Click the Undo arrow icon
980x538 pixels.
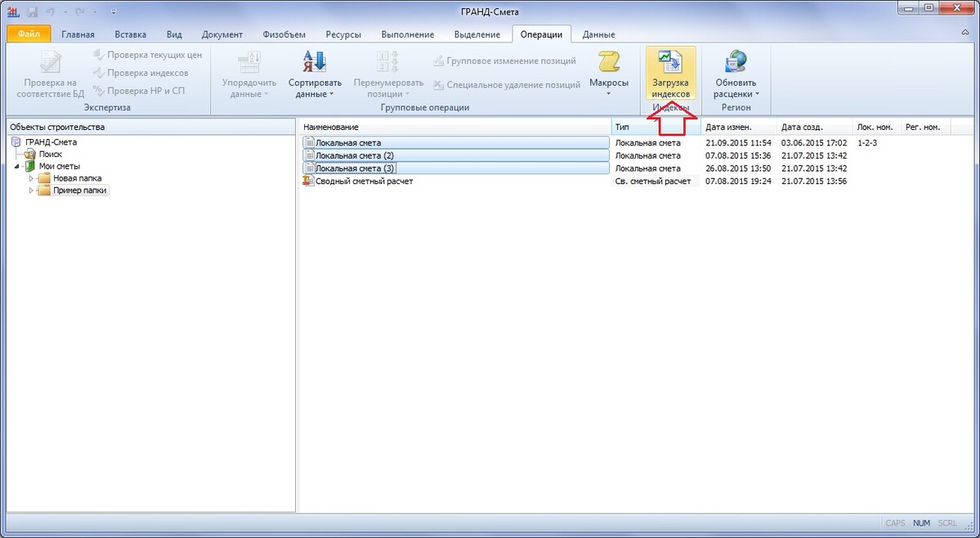[50, 11]
